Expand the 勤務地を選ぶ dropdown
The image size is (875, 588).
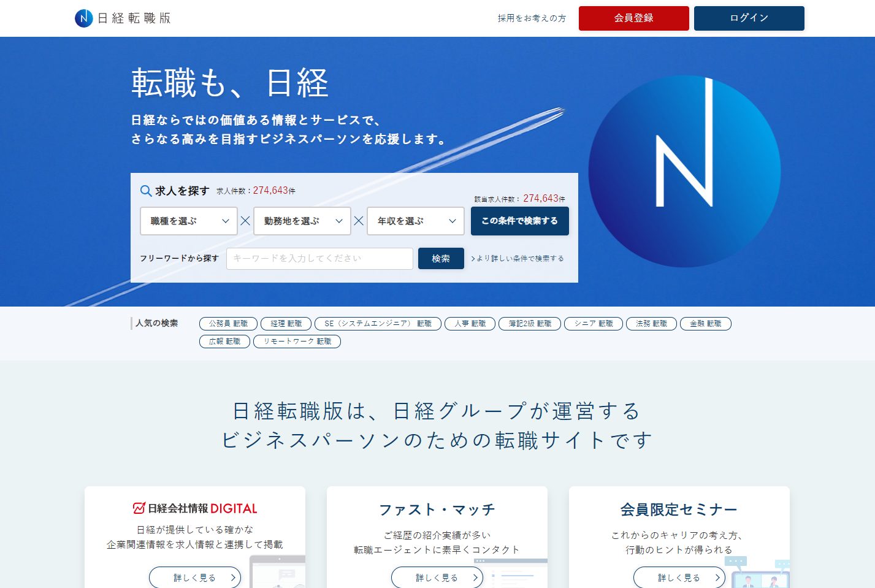302,221
